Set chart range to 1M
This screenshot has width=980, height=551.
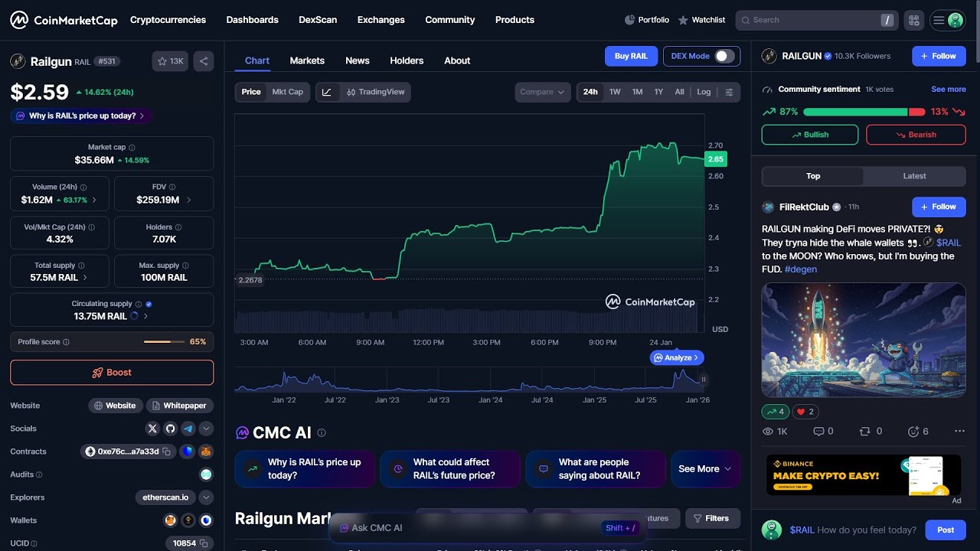(637, 92)
